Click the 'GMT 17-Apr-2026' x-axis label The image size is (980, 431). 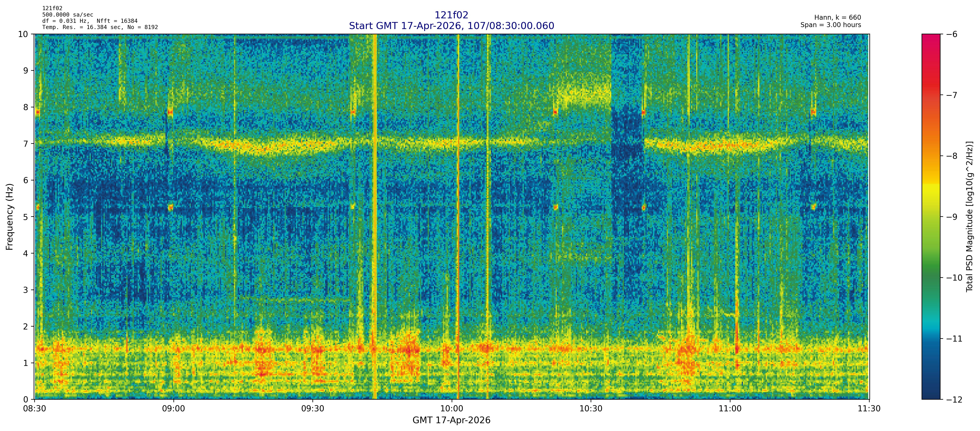click(x=451, y=420)
